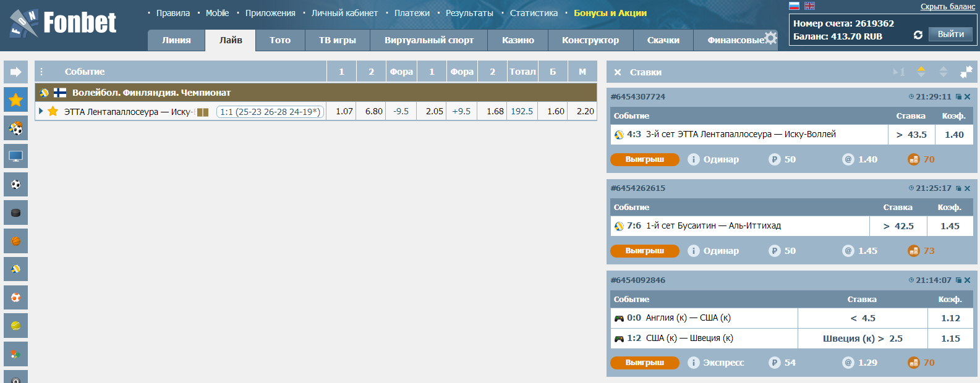Toggle the favorite star for ЭТТА Лентапаллосеура match
The height and width of the screenshot is (383, 980).
point(53,111)
